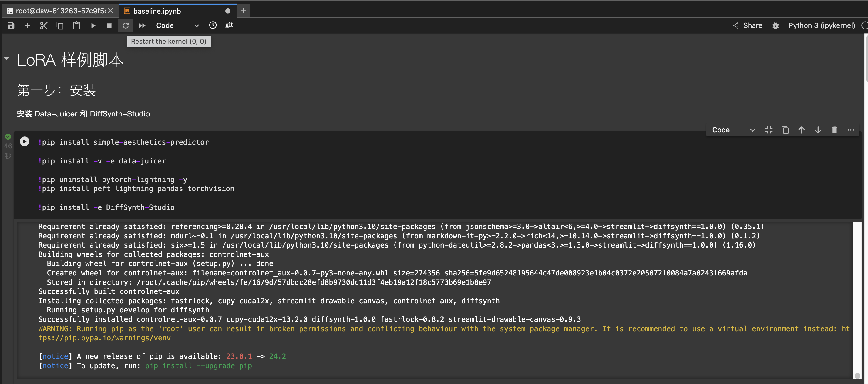Click the green success check beside the cell
The image size is (868, 384).
point(8,136)
